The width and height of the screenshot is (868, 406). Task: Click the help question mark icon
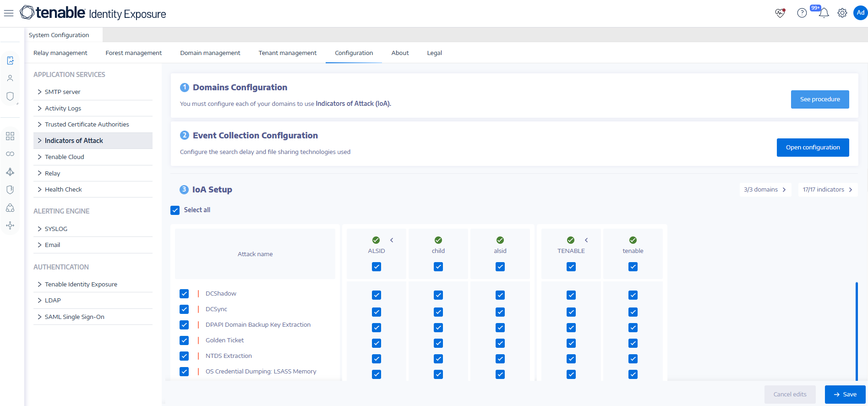pos(802,13)
